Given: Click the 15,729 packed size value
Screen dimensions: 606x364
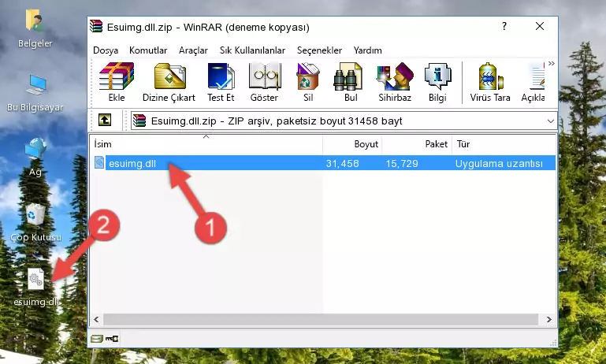Looking at the screenshot, I should (x=402, y=163).
